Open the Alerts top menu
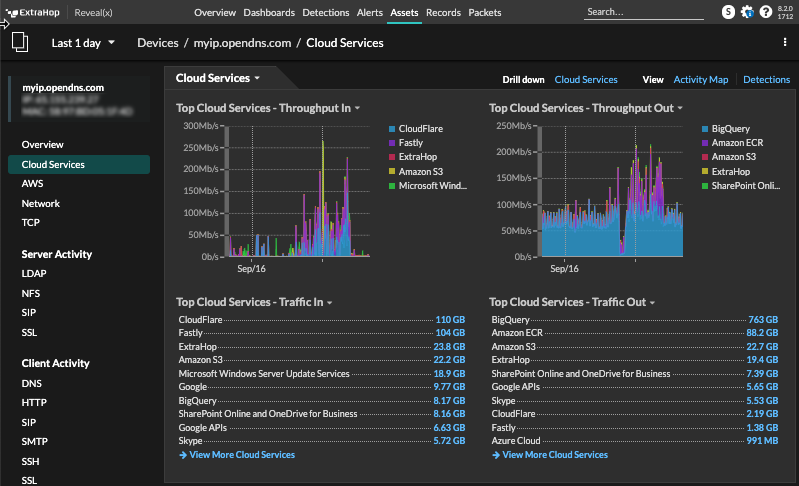The height and width of the screenshot is (486, 799). 369,12
